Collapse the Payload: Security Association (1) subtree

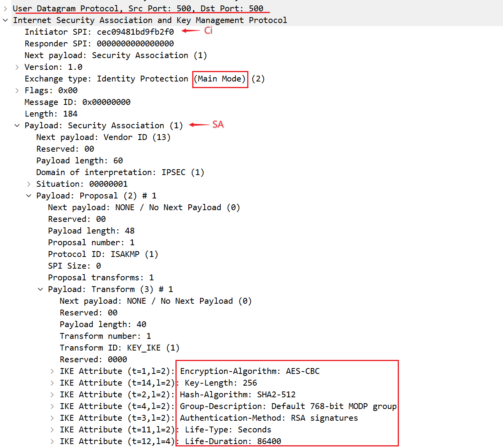point(17,125)
